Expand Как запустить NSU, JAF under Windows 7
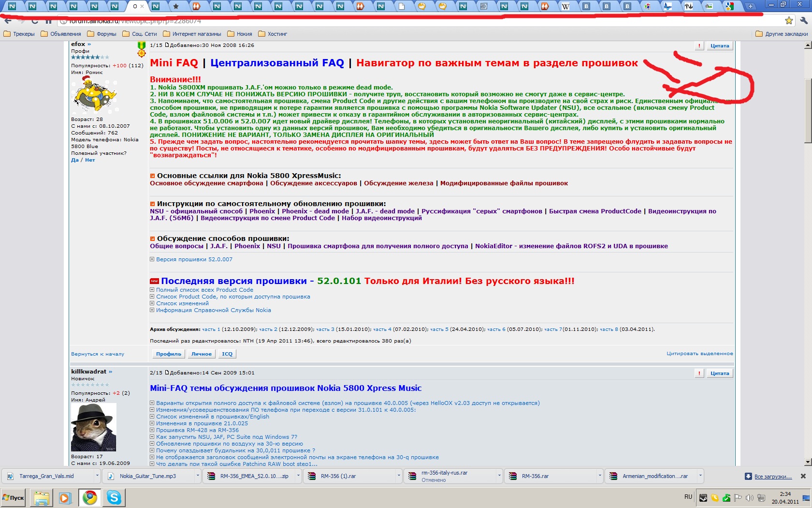 tap(224, 437)
